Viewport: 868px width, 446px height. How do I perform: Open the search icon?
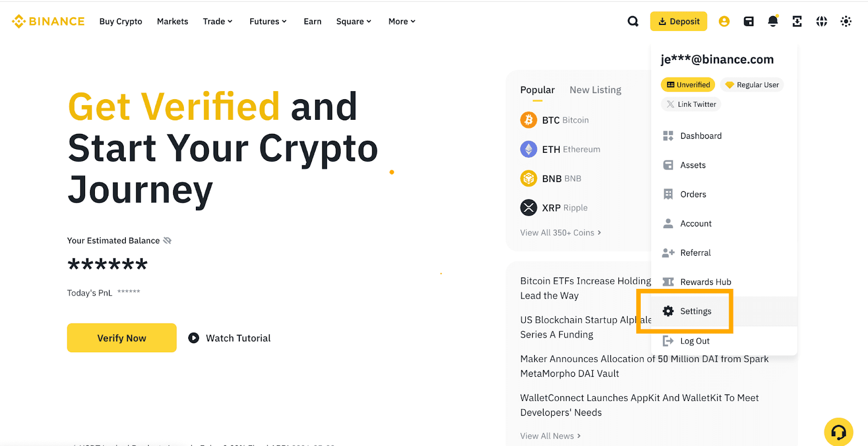click(633, 21)
